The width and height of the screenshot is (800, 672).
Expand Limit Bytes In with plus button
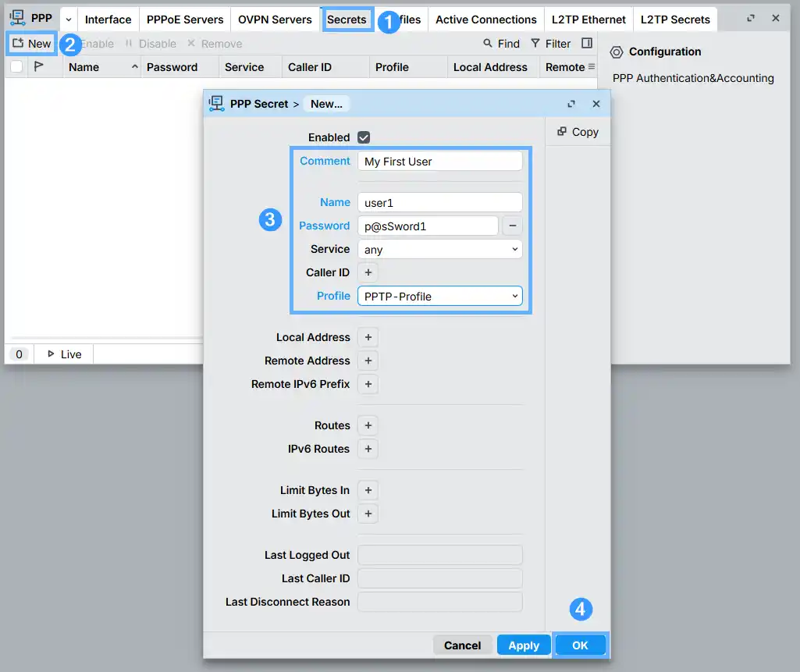coord(368,490)
